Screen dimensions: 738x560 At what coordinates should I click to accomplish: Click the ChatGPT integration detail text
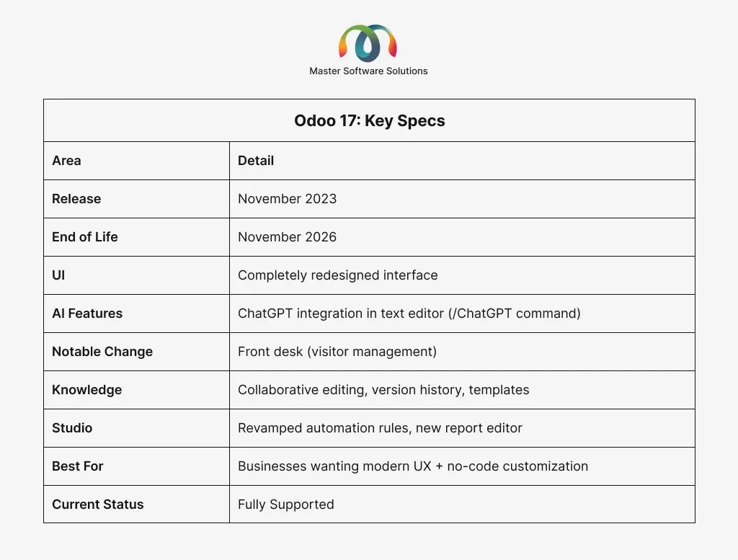(409, 314)
